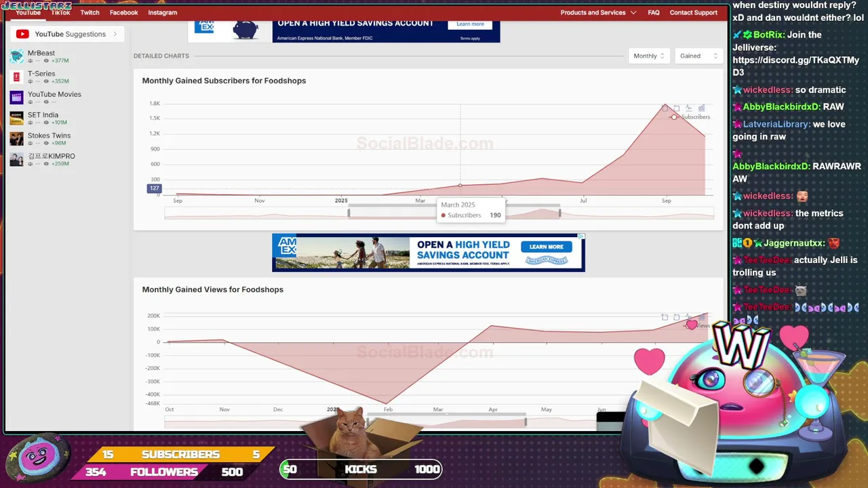Click the T-Series channel name

point(41,73)
